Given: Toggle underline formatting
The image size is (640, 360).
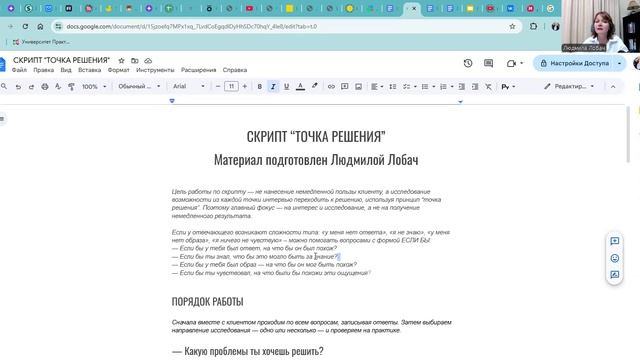Looking at the screenshot, I should (x=287, y=87).
